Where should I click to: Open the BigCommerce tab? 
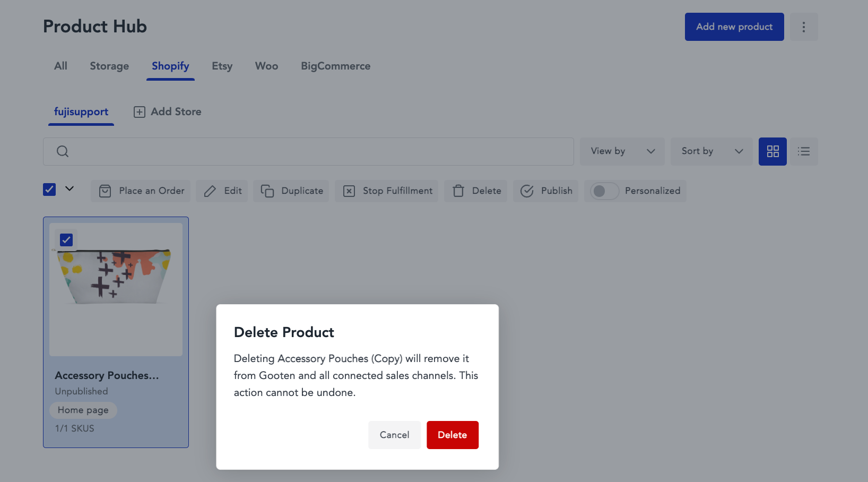(336, 66)
